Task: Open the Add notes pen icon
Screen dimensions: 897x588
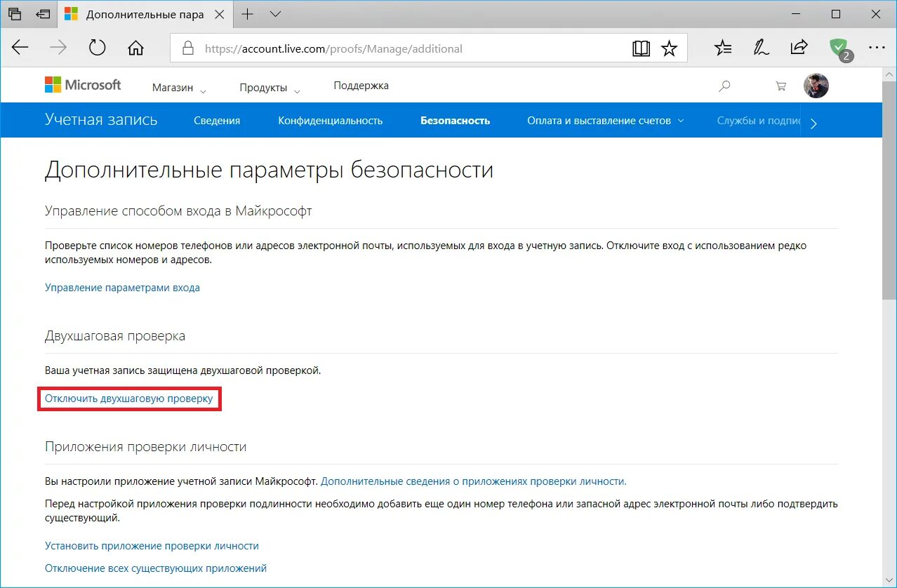Action: 761,48
